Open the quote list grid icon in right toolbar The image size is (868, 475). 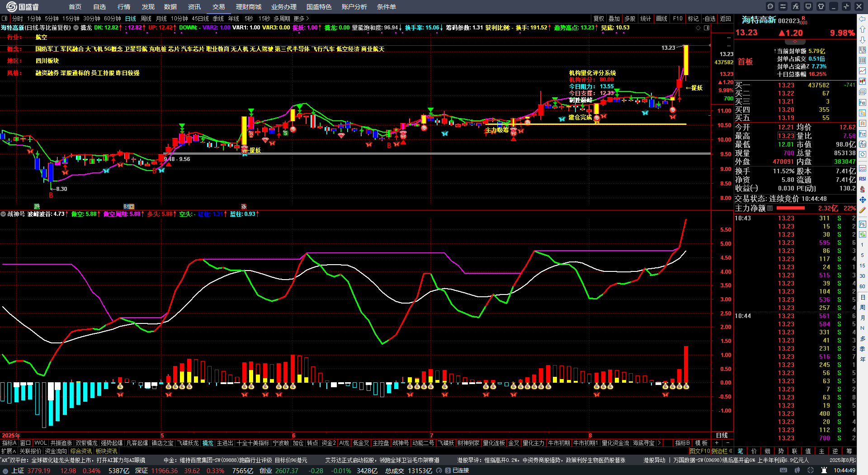(x=863, y=61)
